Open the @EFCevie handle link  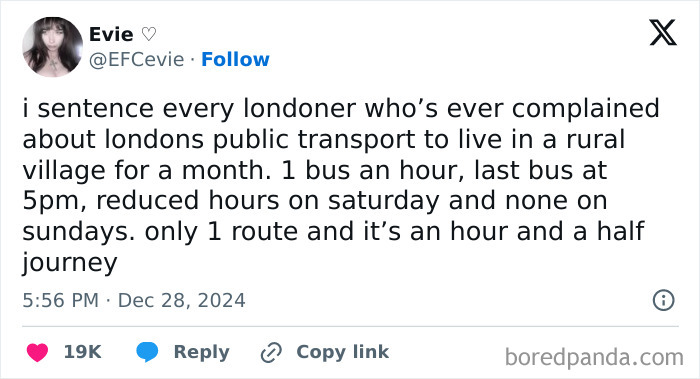tap(137, 59)
